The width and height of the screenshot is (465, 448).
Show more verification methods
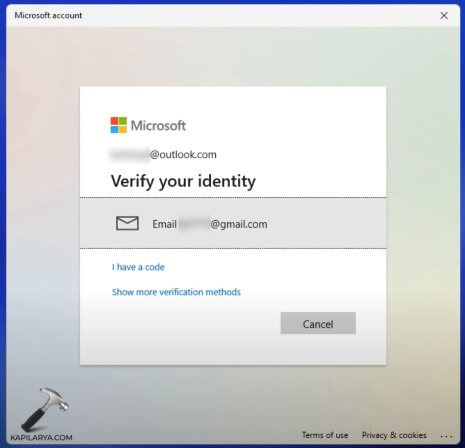176,292
